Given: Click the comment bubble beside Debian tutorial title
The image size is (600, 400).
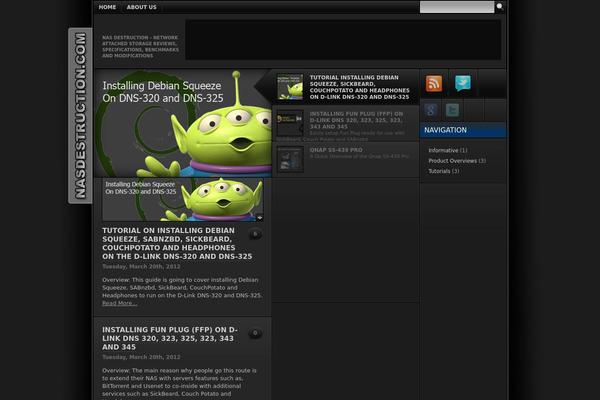Looking at the screenshot, I should (255, 234).
